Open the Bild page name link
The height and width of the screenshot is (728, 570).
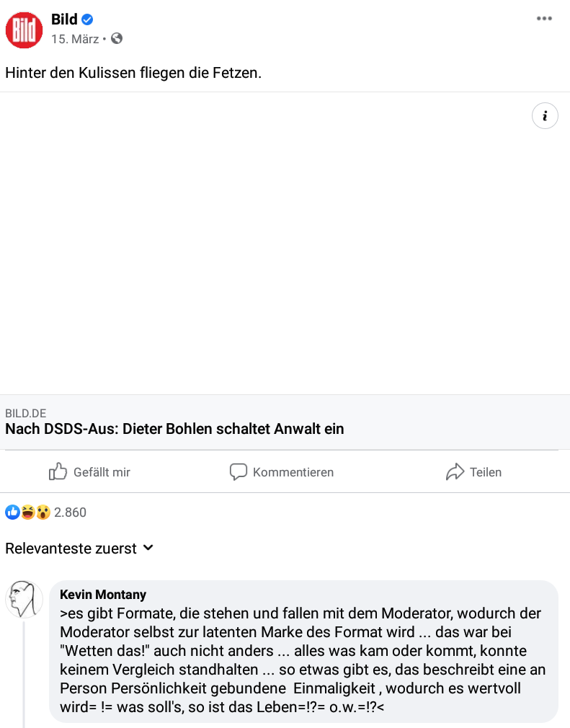click(x=64, y=19)
